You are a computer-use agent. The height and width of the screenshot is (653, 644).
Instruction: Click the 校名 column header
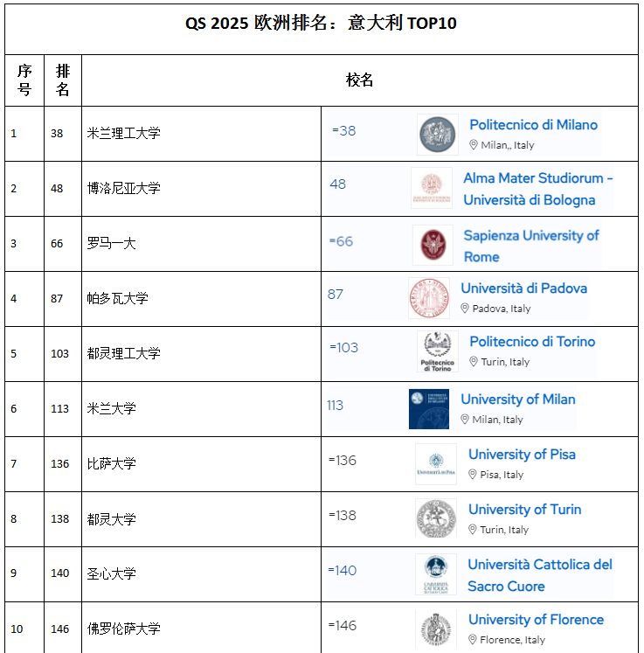click(359, 80)
